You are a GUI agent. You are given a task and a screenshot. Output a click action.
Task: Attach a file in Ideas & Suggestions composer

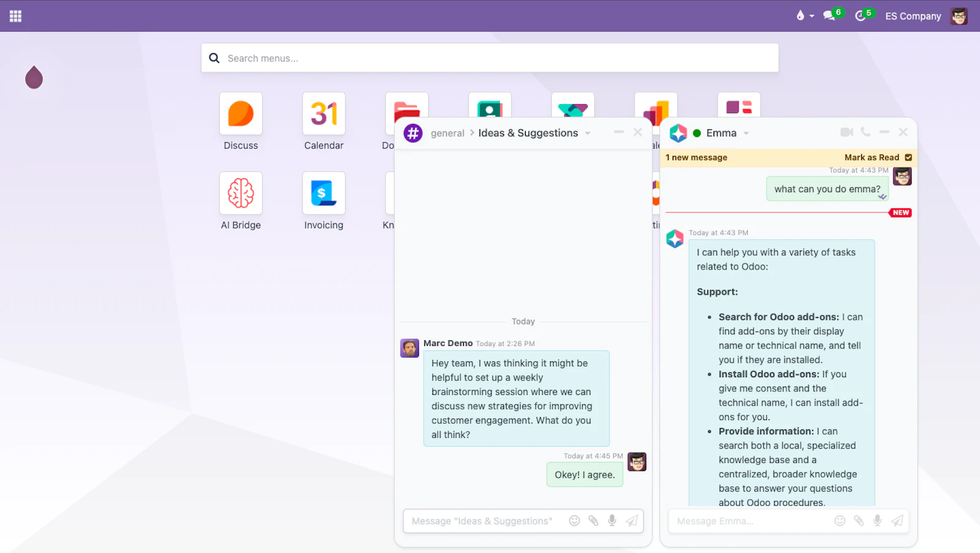[594, 521]
